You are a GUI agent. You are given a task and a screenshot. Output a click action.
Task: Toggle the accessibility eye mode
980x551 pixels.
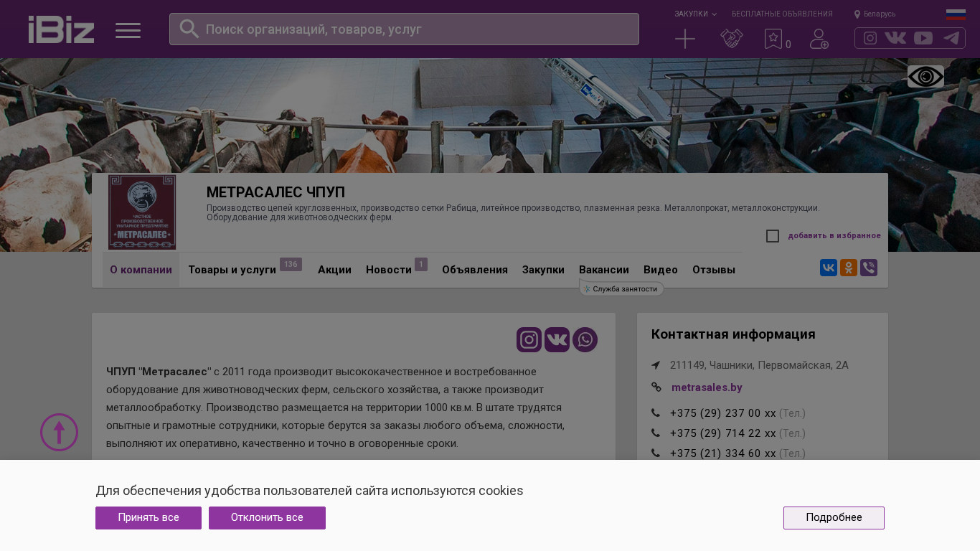[925, 76]
